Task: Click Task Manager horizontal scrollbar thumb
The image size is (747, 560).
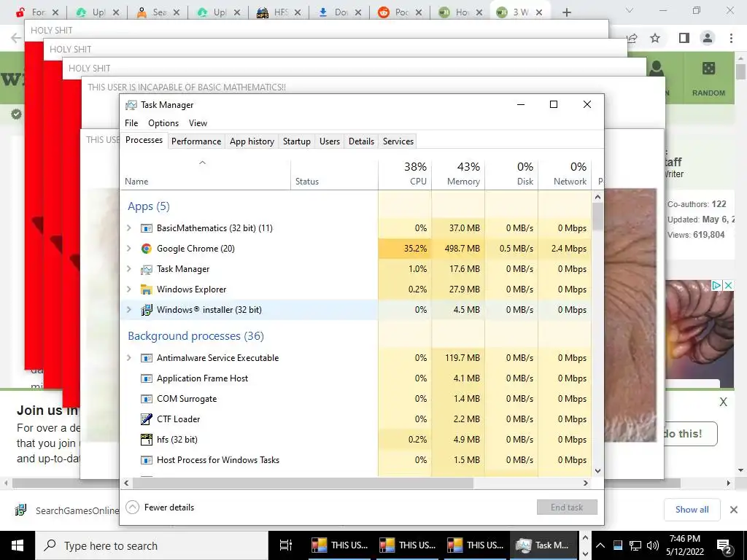Action: click(303, 483)
